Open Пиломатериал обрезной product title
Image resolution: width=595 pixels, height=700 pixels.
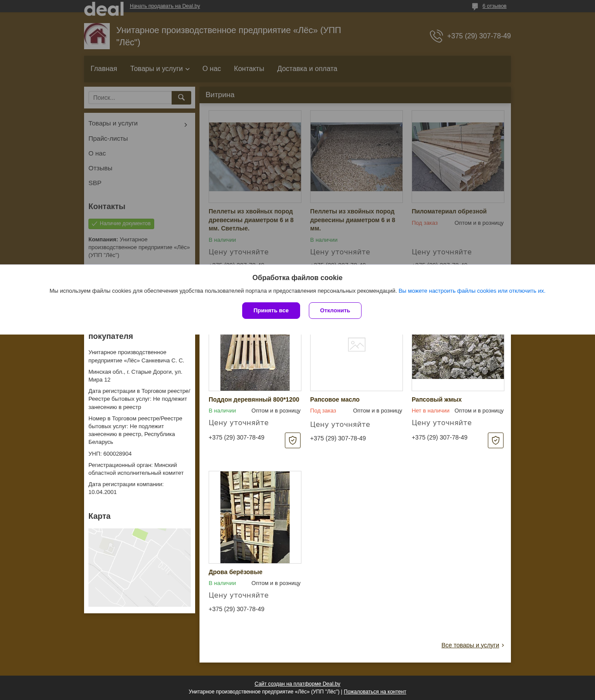[449, 211]
